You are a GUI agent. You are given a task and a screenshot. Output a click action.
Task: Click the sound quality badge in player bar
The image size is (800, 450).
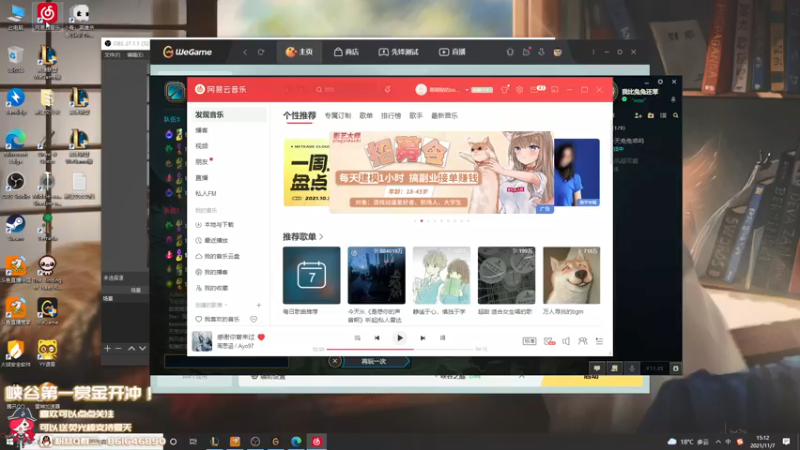[x=529, y=341]
